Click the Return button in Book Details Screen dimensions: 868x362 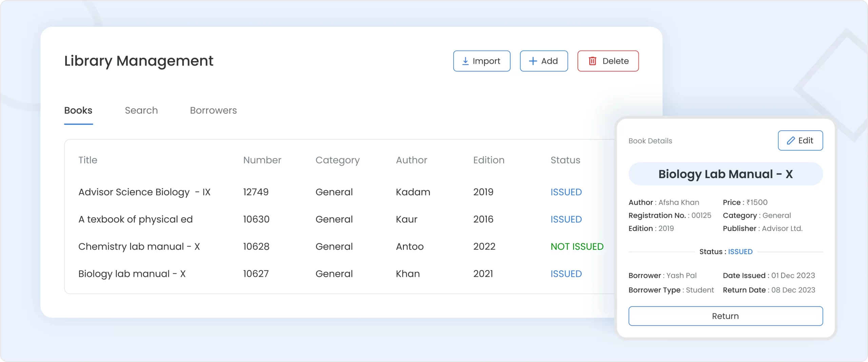point(726,316)
